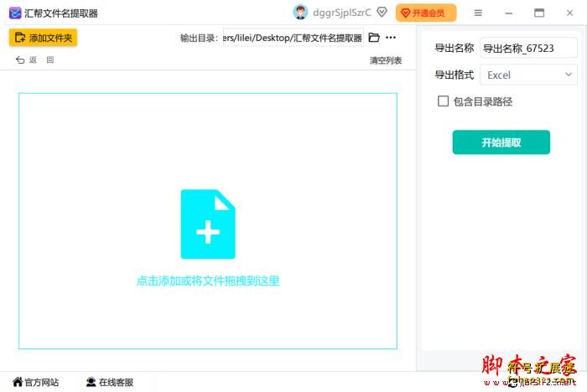Close the application window
This screenshot has height=392, width=587.
click(569, 13)
